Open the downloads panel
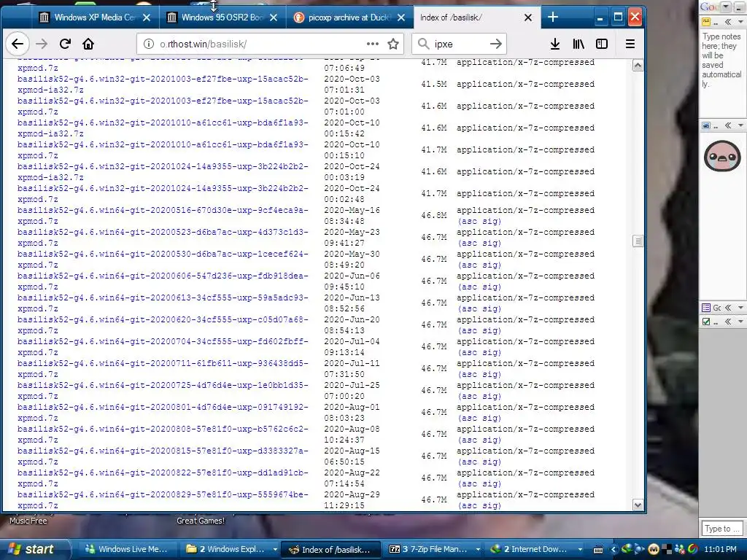 pos(555,44)
